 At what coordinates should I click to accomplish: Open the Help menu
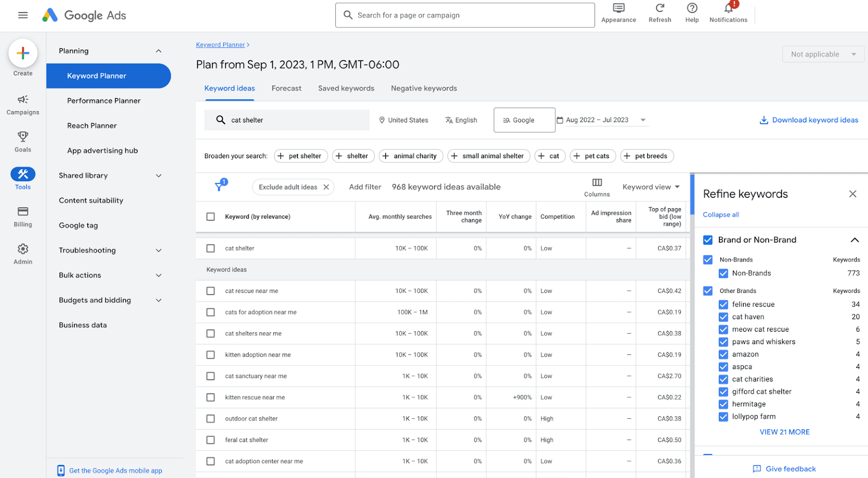coord(692,13)
